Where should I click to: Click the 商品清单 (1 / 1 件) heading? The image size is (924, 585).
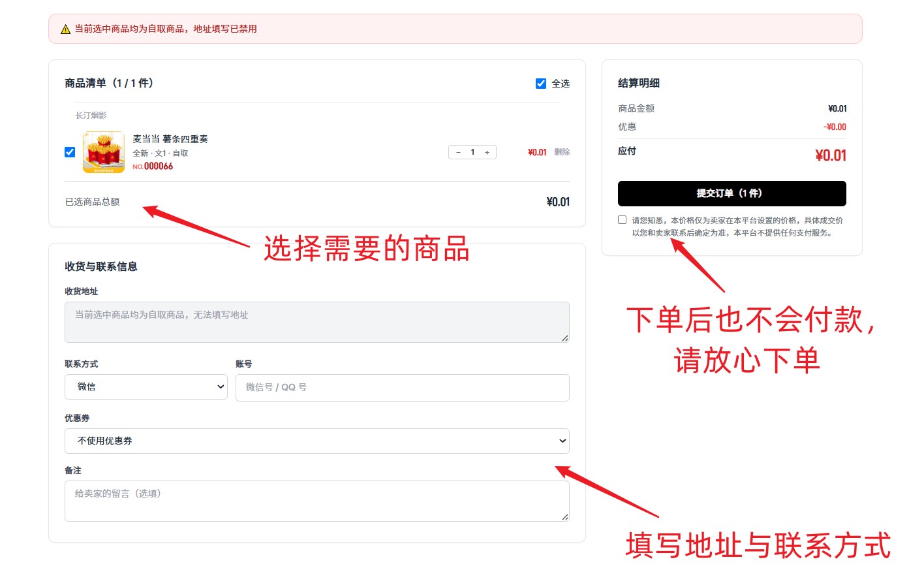click(109, 83)
